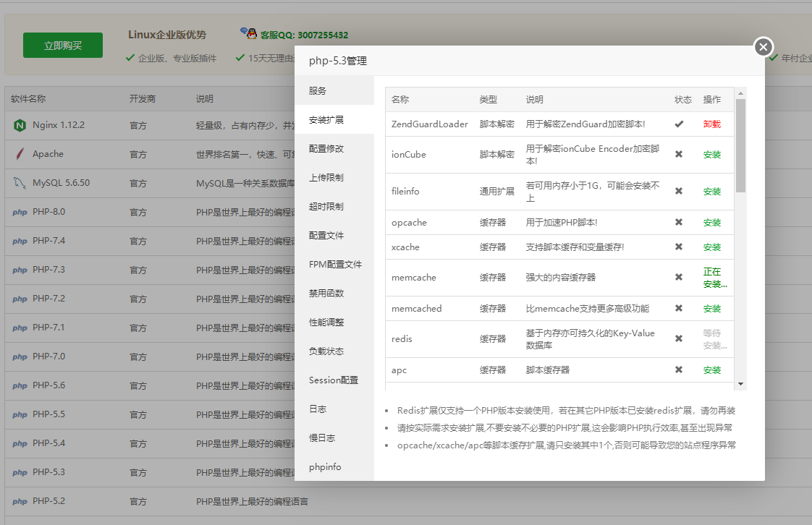Click the php icon beside PHP-5.2

click(x=20, y=502)
